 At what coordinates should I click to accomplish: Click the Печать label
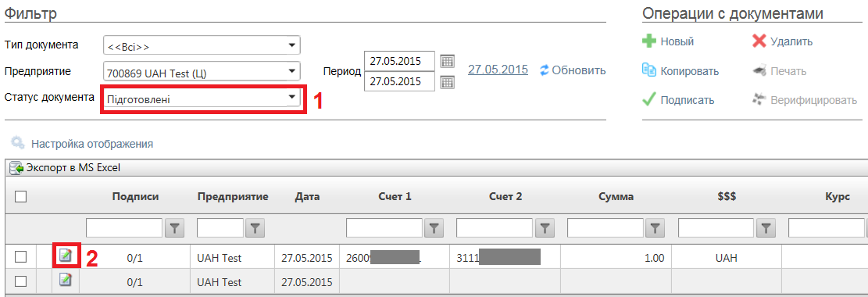788,71
